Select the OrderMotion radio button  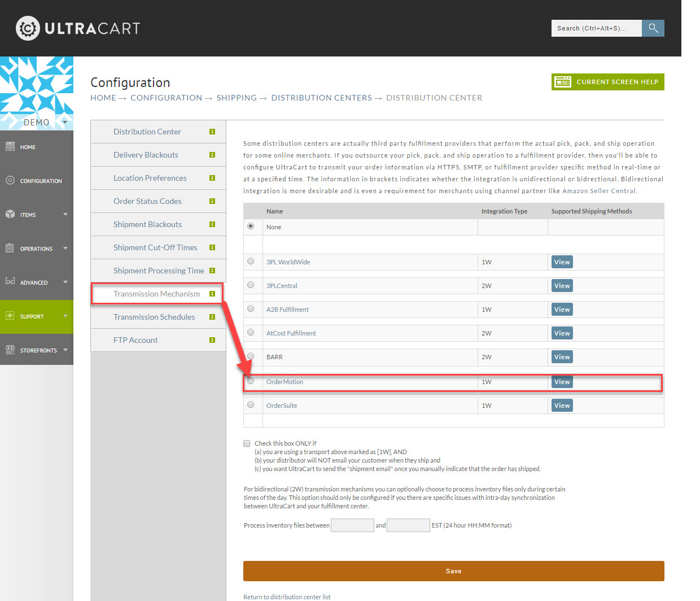(x=251, y=381)
